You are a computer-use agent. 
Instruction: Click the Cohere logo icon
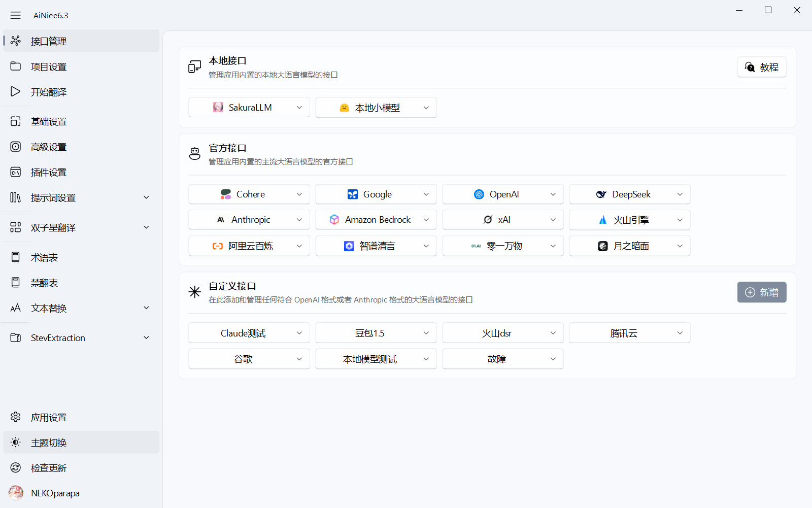click(x=226, y=194)
